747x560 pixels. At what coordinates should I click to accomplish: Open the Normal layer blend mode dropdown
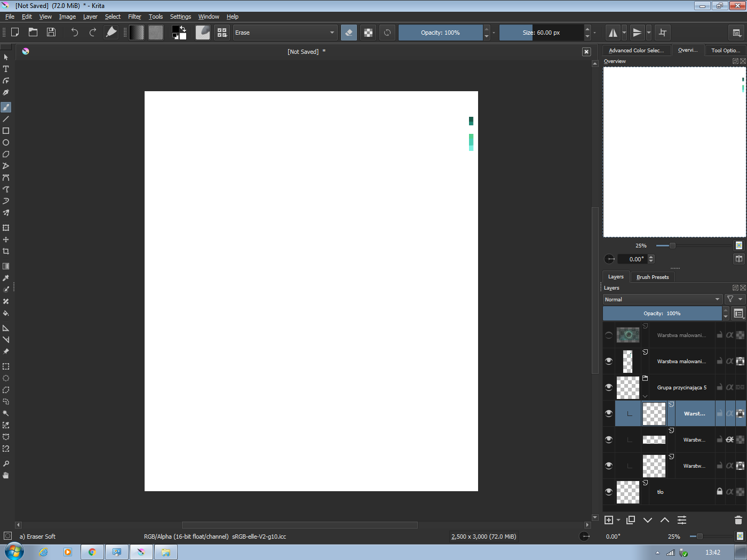(662, 299)
